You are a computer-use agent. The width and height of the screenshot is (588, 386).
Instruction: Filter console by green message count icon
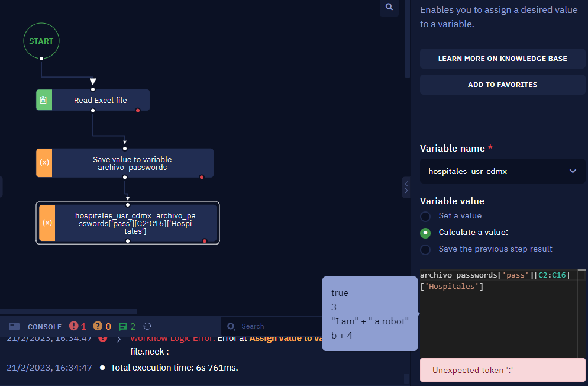pos(123,326)
